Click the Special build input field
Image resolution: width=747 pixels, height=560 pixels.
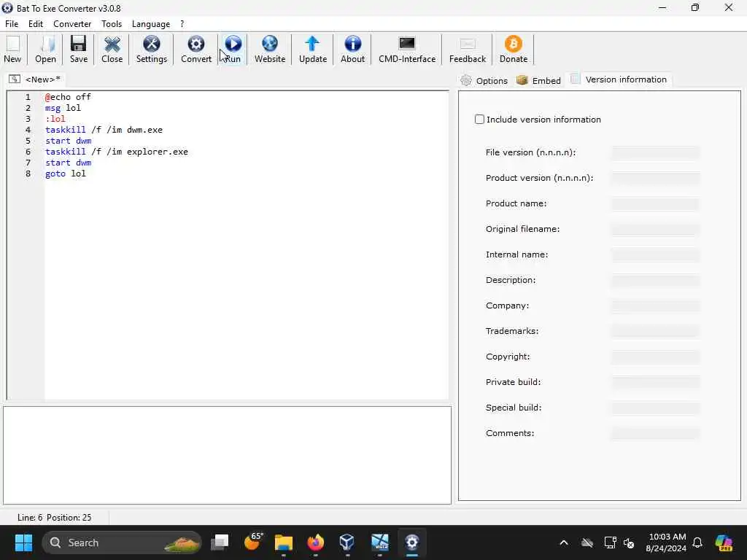point(655,408)
